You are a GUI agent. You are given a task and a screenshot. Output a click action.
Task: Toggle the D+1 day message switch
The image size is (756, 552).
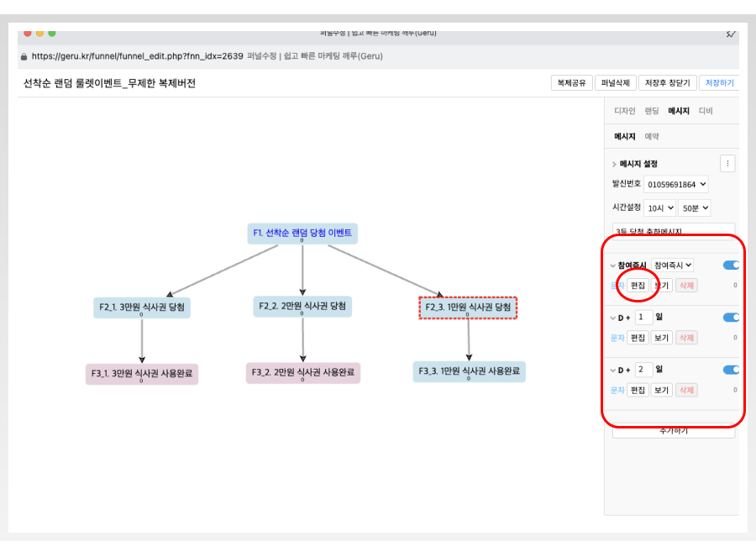pyautogui.click(x=731, y=318)
